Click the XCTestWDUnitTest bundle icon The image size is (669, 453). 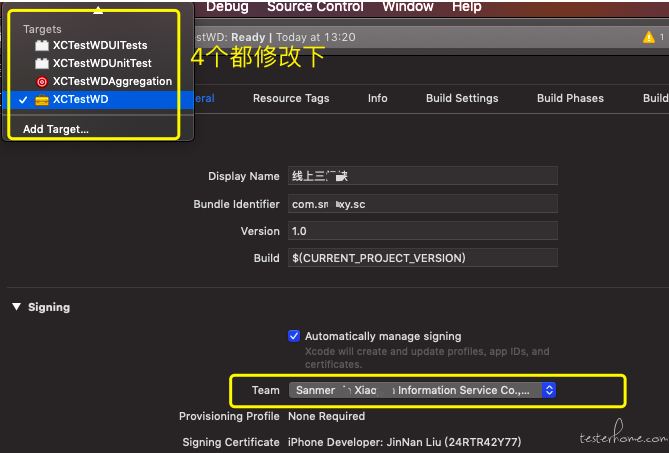tap(42, 63)
